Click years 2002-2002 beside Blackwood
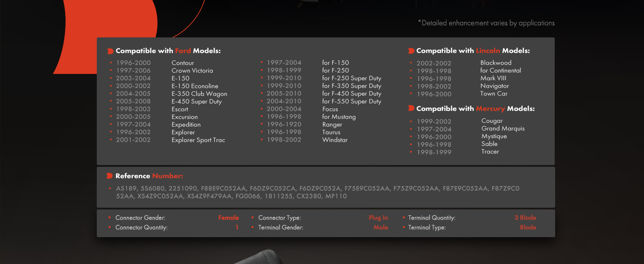 [434, 63]
